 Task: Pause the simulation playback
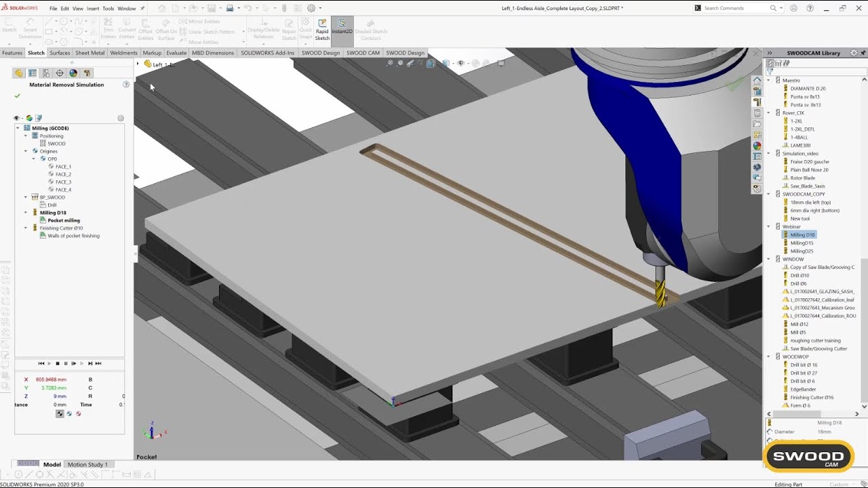pyautogui.click(x=66, y=363)
